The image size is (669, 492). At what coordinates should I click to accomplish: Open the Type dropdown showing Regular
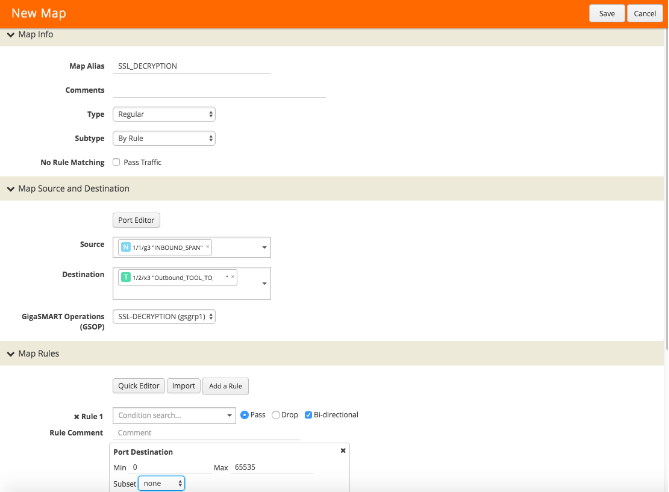click(164, 114)
